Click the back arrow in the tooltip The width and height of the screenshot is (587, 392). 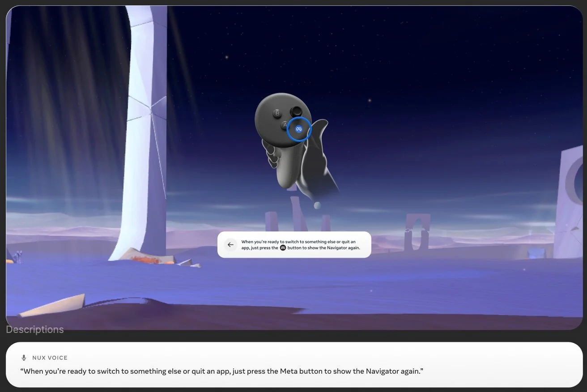click(x=230, y=244)
